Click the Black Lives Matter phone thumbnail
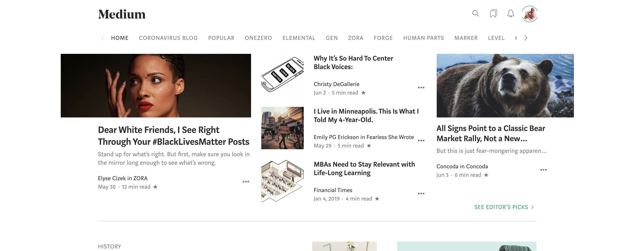This screenshot has height=251, width=644. coord(282,75)
